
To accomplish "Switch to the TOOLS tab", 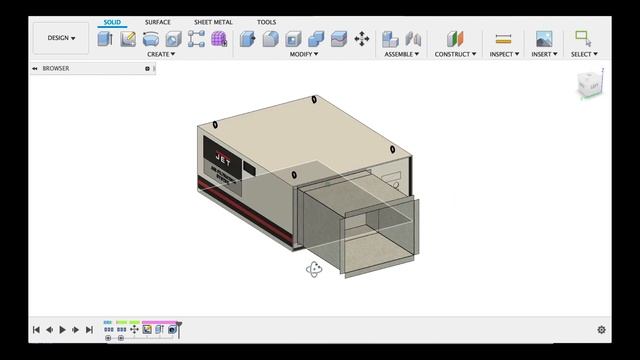I will tap(267, 22).
